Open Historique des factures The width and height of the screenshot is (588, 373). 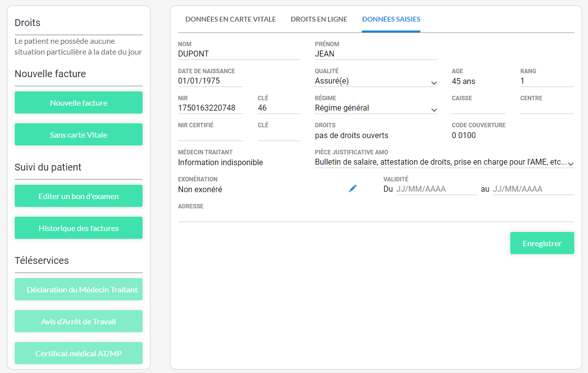79,228
